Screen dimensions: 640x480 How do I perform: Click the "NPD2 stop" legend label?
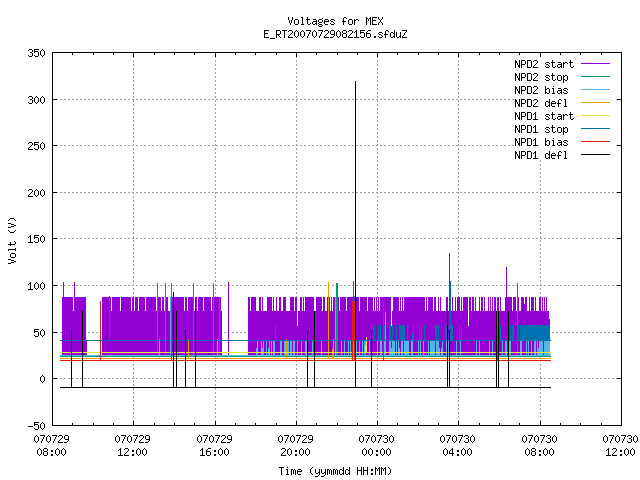pyautogui.click(x=541, y=77)
